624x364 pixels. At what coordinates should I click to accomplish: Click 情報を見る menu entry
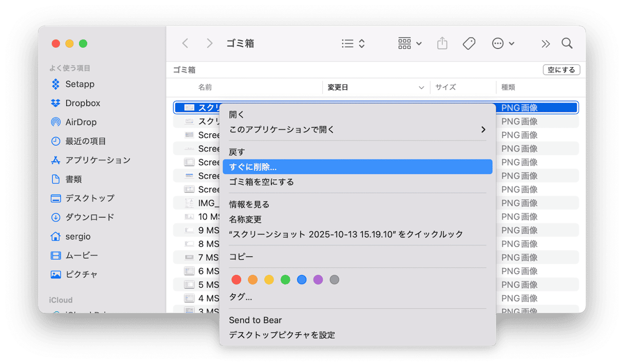[x=249, y=205]
